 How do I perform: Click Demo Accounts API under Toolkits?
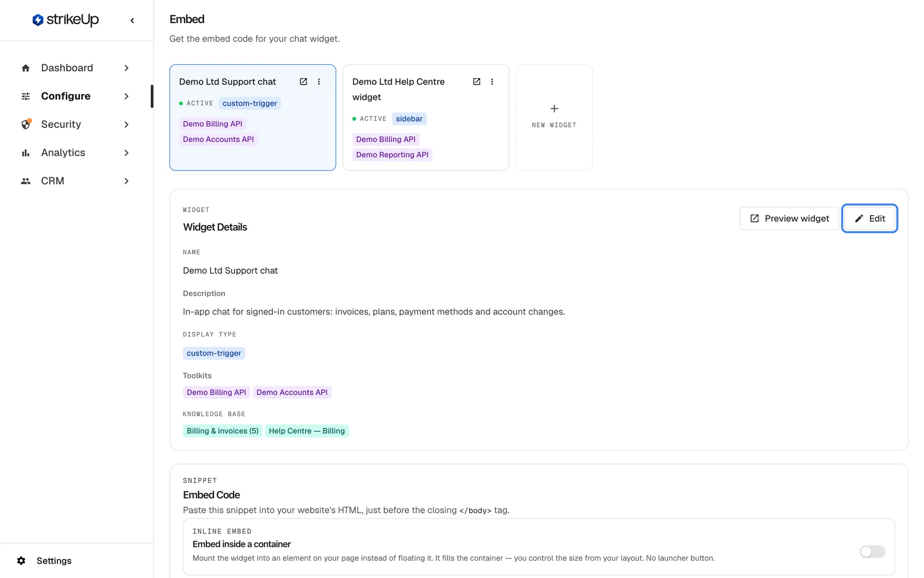[292, 392]
